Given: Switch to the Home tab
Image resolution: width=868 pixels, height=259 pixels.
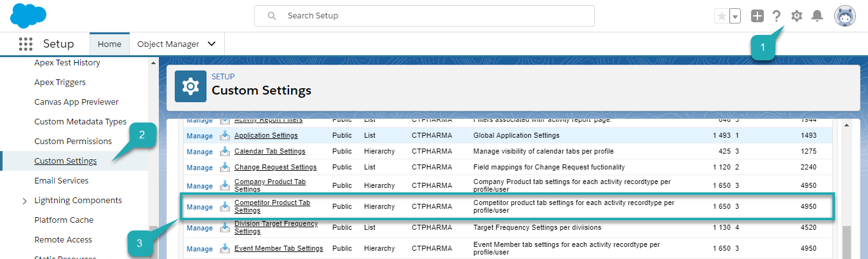Looking at the screenshot, I should [x=109, y=44].
